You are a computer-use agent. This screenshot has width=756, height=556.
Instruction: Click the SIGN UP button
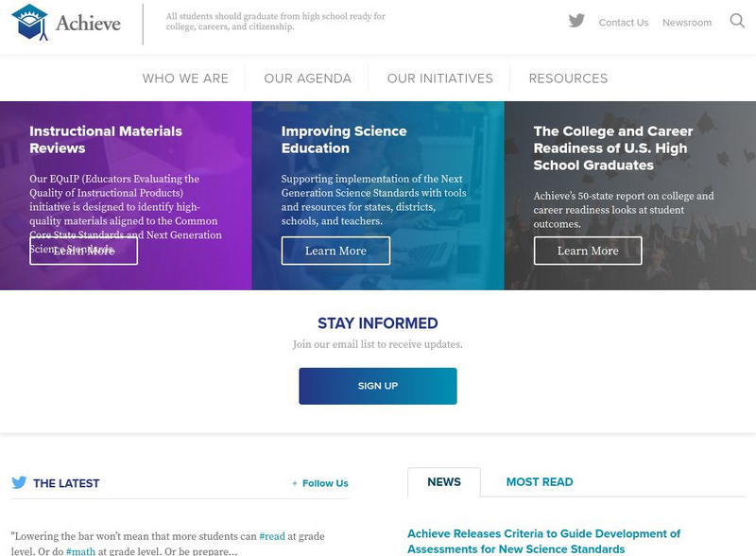[378, 386]
